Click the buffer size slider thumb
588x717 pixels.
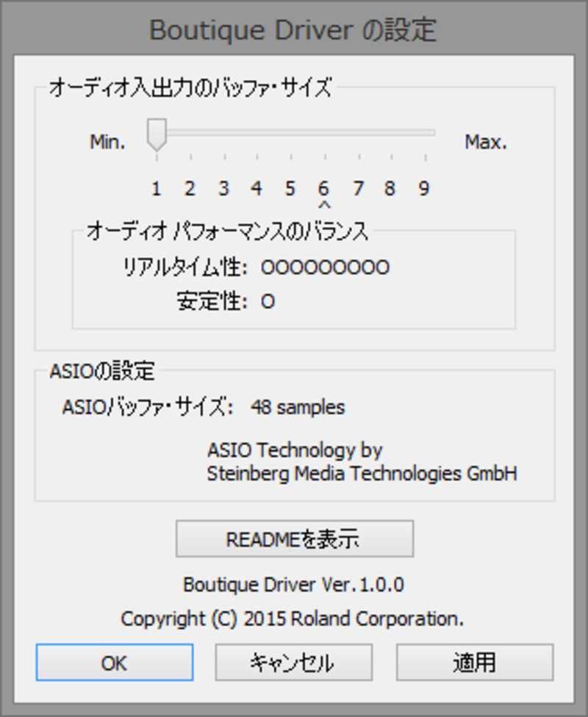(x=157, y=134)
